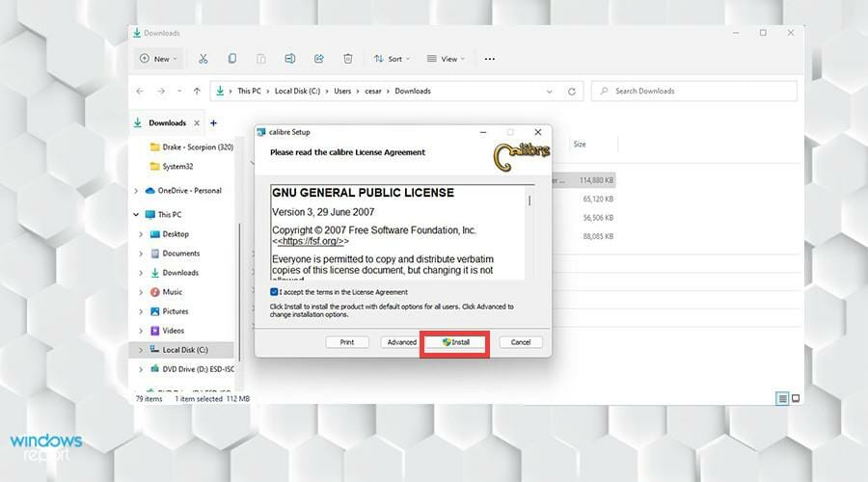Open the Sort dropdown menu
The image size is (868, 482).
(392, 59)
